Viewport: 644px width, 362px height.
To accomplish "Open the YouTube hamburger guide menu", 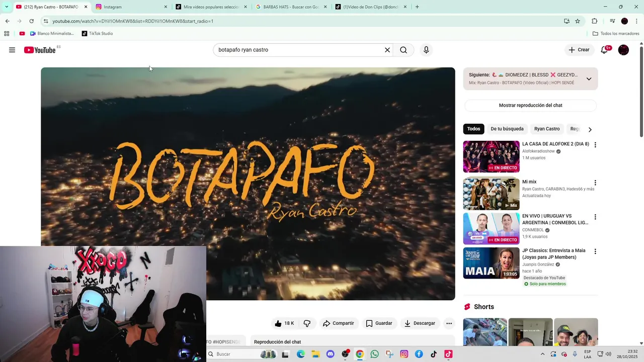I will coord(12,50).
